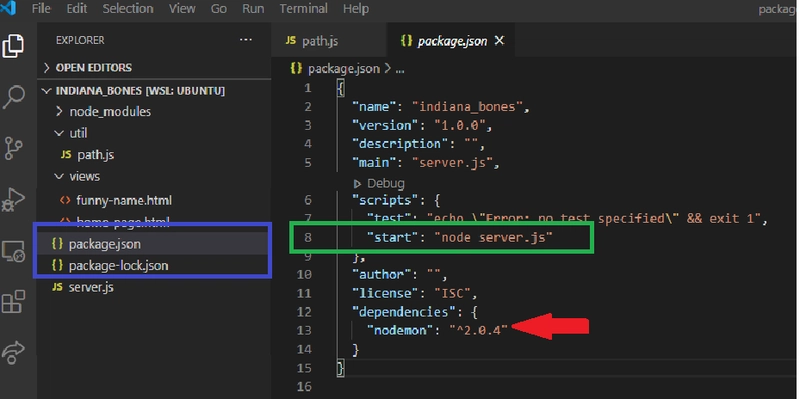
Task: Click the "node server.js" value
Action: (x=493, y=237)
